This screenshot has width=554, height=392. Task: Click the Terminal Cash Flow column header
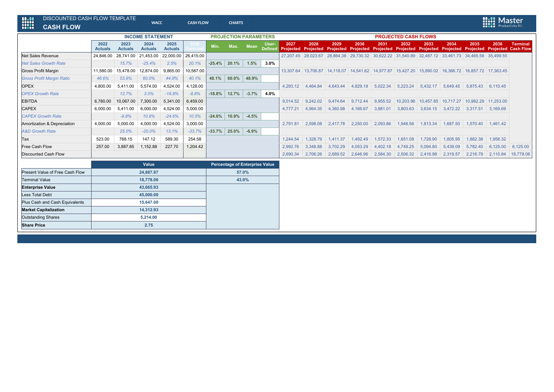point(520,47)
